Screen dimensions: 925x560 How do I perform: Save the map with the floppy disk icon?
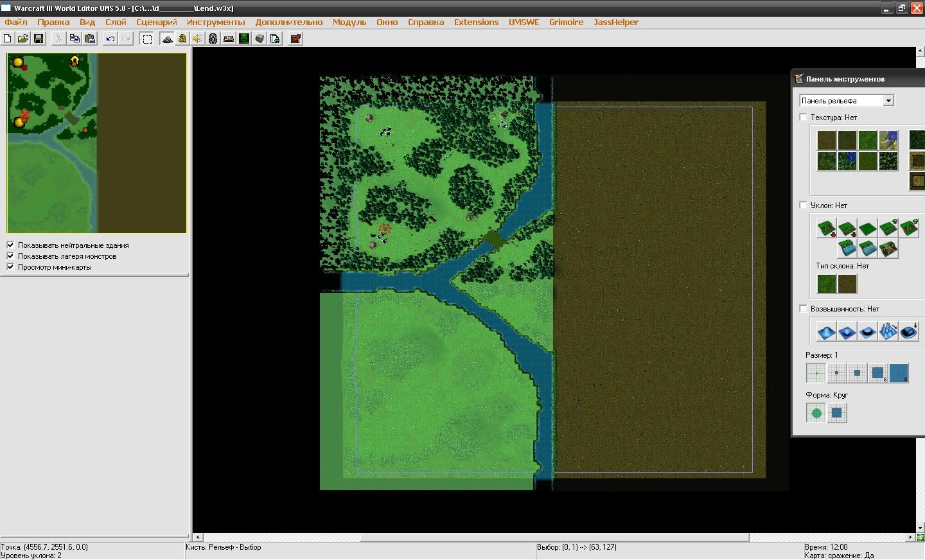39,39
